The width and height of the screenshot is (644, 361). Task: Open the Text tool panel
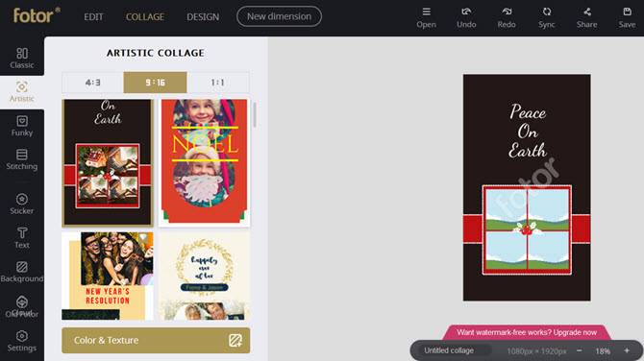pyautogui.click(x=22, y=238)
